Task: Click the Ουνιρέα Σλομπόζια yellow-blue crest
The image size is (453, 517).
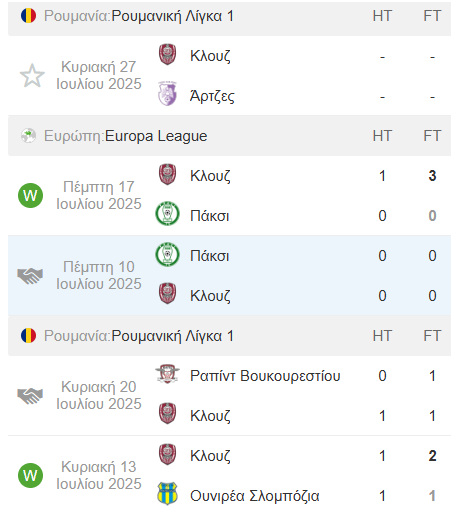Action: click(167, 494)
